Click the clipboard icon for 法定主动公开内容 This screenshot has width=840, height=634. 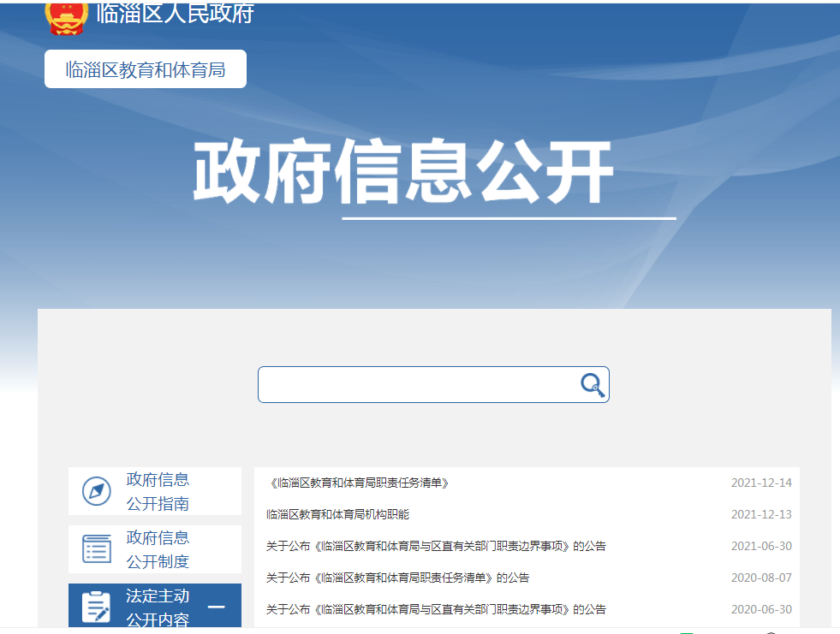[x=97, y=607]
